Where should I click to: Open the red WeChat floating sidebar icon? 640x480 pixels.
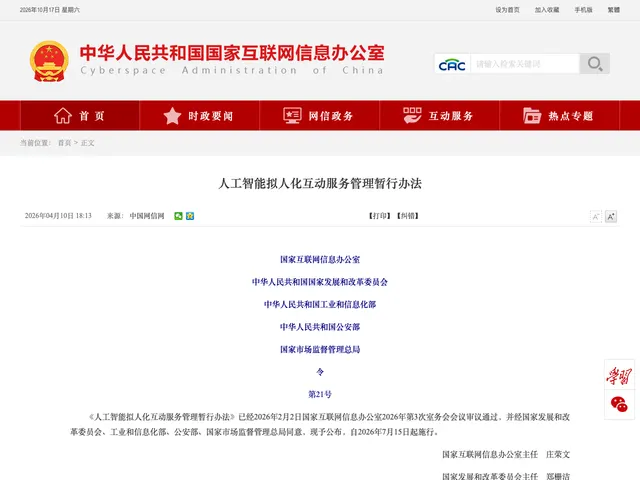619,404
